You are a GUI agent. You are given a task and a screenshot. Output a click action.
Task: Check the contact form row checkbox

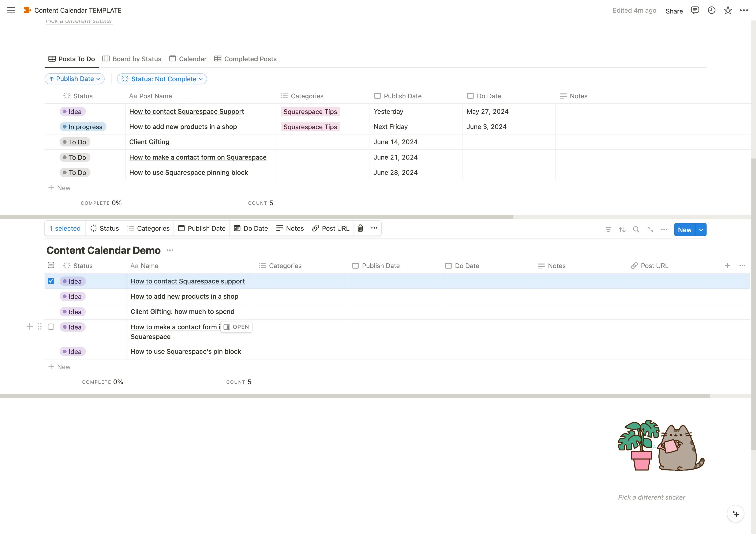[51, 327]
